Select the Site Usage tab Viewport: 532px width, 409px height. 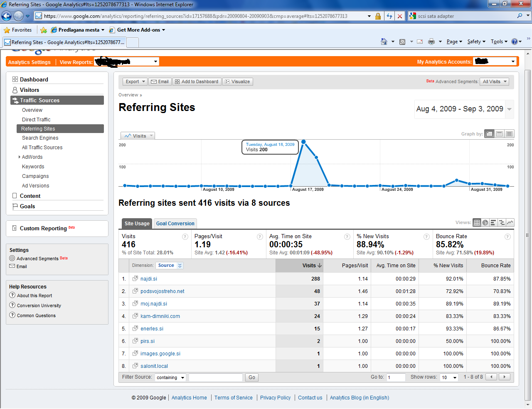tap(137, 223)
